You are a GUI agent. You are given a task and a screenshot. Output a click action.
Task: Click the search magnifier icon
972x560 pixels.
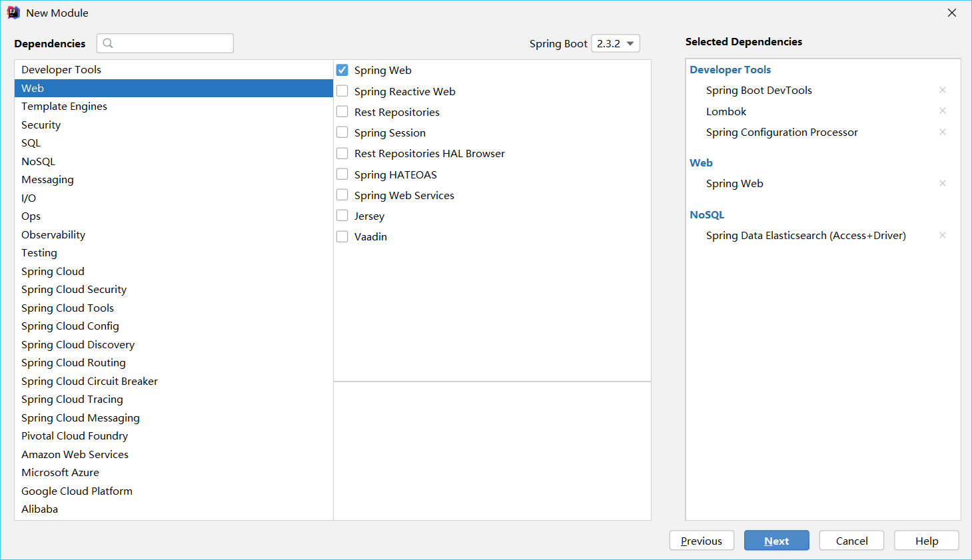point(108,43)
